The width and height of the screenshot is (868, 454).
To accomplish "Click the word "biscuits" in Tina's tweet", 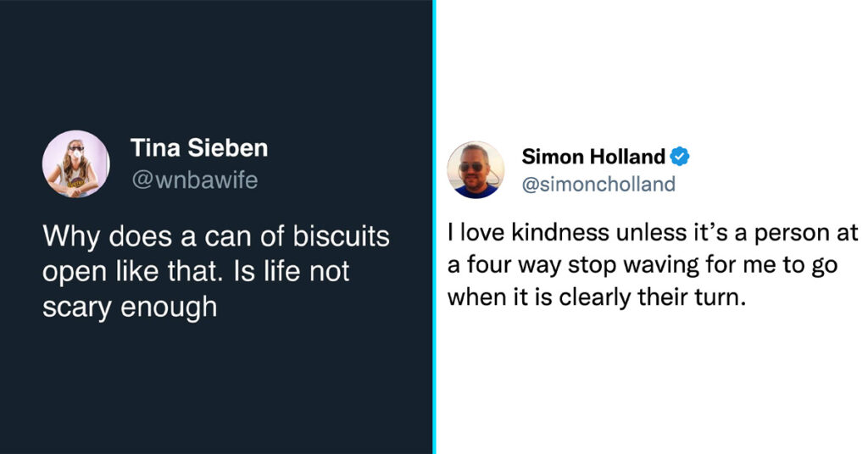I will [x=341, y=236].
